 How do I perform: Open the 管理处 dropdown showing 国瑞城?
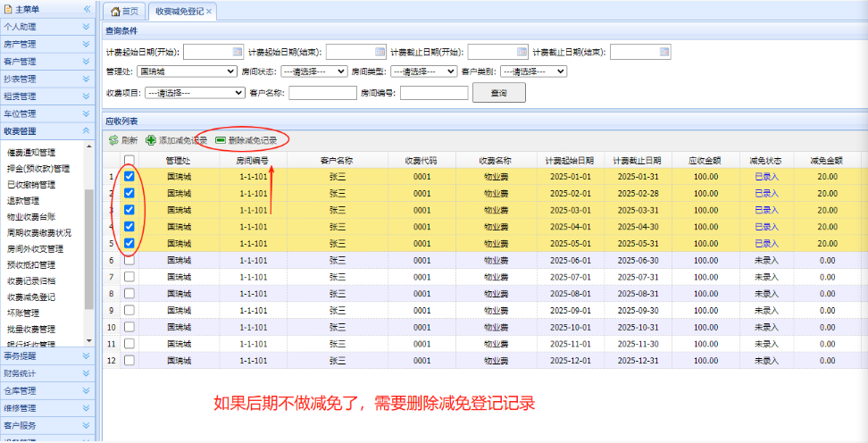187,71
